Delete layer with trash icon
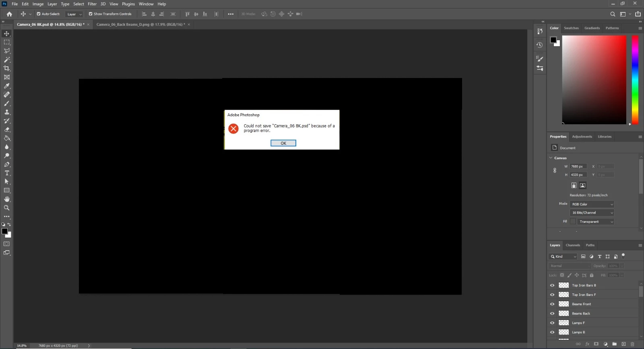Screen dimensions: 644x349 coord(632,344)
